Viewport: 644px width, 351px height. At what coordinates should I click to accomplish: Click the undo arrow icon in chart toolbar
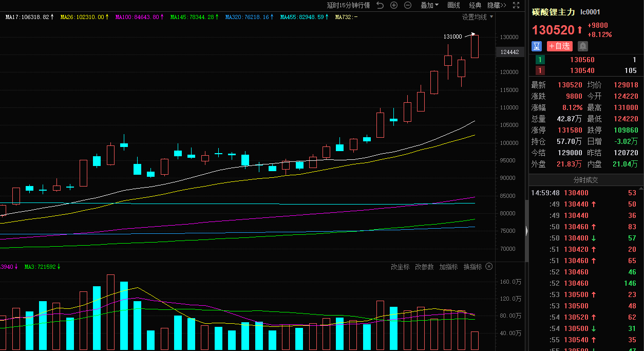pyautogui.click(x=380, y=5)
